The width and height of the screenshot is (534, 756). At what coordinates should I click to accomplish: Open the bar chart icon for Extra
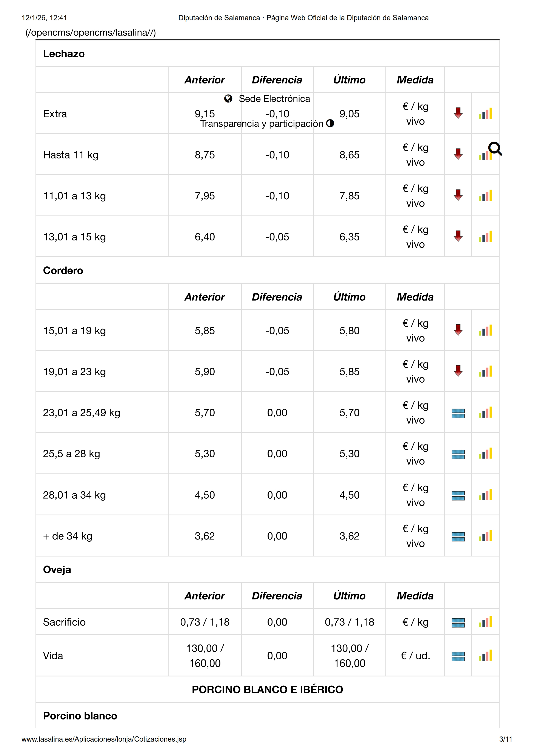485,114
